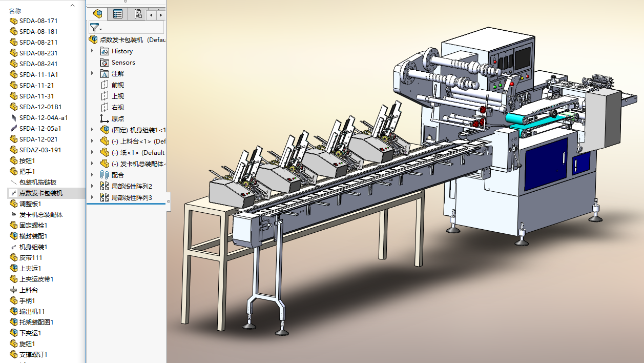The height and width of the screenshot is (363, 644).
Task: Click the 纸<1> part icon
Action: pos(105,152)
